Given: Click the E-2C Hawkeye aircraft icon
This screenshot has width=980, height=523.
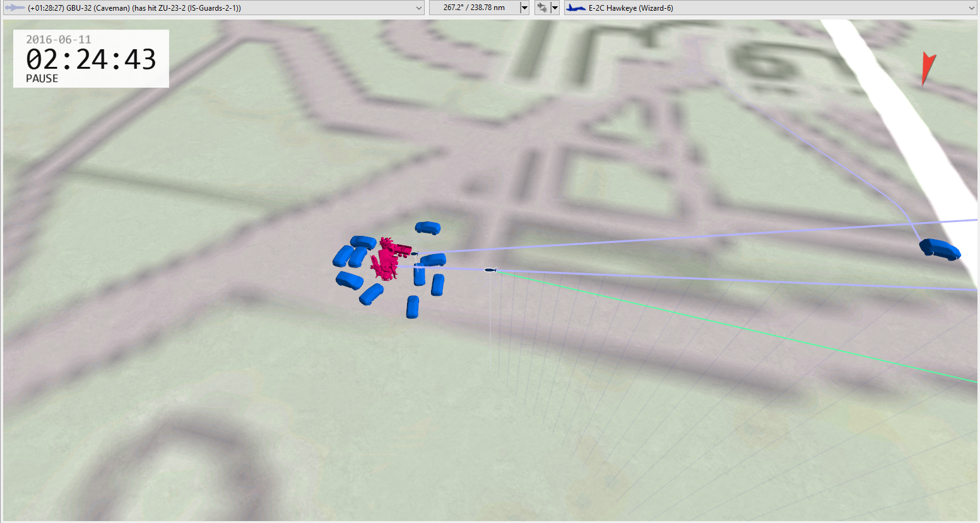Looking at the screenshot, I should 576,8.
